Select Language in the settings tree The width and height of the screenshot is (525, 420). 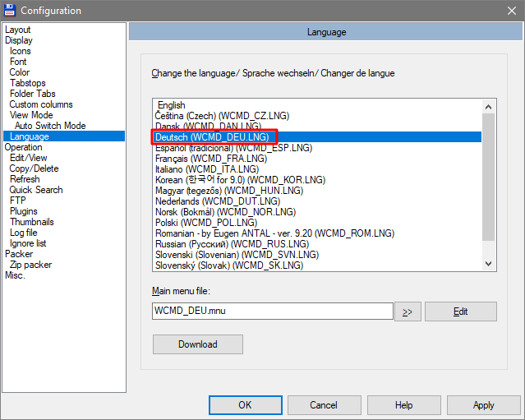tap(64, 136)
